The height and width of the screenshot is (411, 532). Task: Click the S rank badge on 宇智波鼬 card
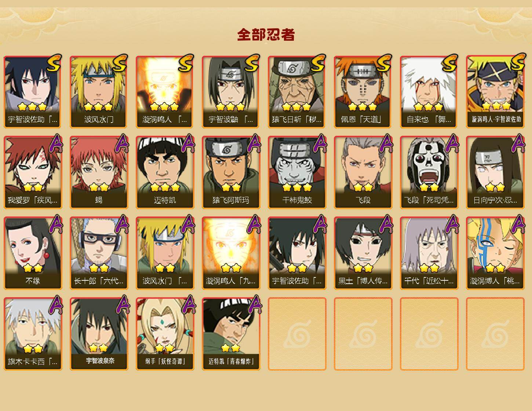click(252, 63)
